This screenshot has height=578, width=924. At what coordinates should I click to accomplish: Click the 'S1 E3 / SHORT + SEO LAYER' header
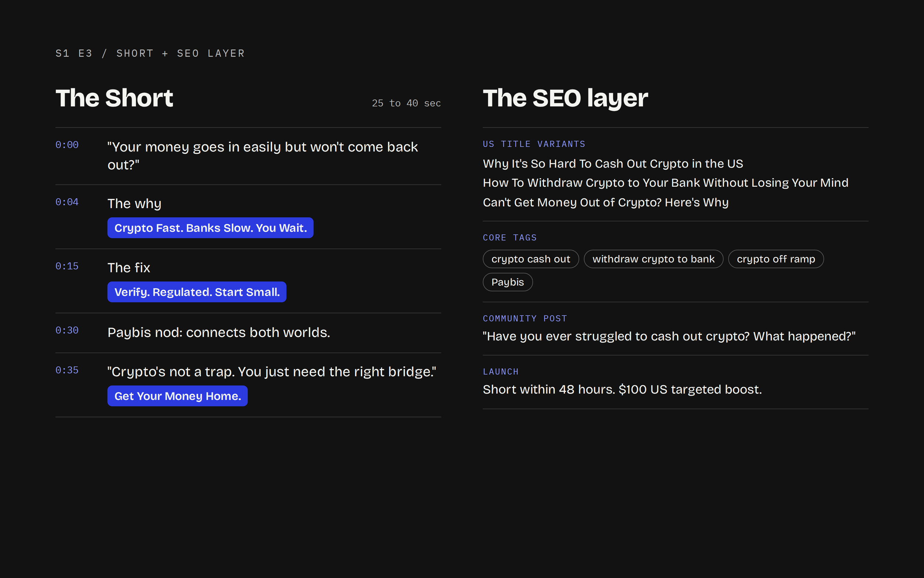(150, 54)
